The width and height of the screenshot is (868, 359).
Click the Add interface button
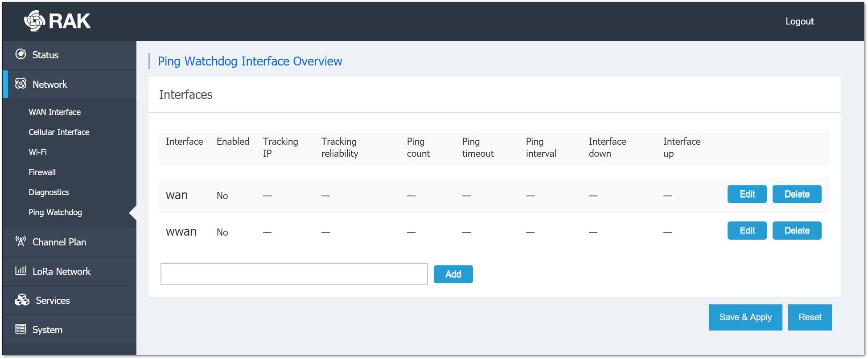(453, 274)
